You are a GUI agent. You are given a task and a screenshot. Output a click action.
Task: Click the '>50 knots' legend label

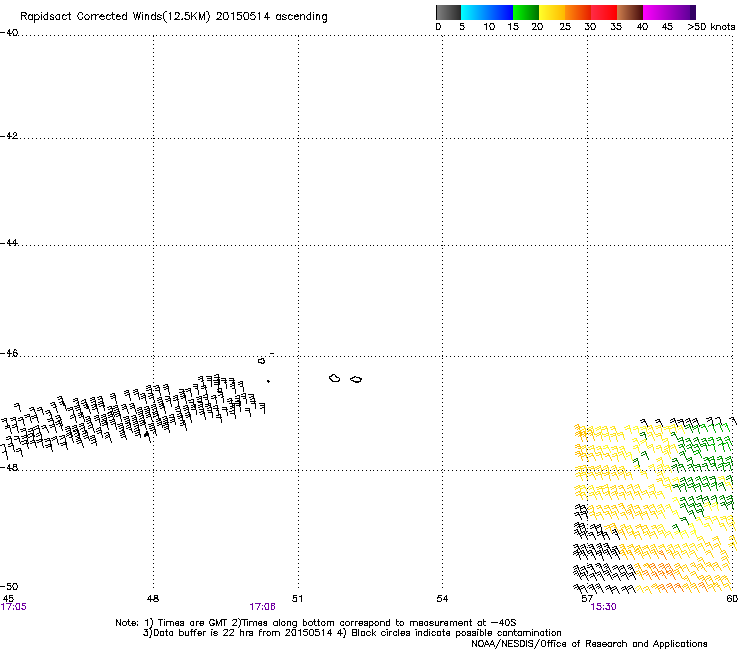(x=711, y=27)
